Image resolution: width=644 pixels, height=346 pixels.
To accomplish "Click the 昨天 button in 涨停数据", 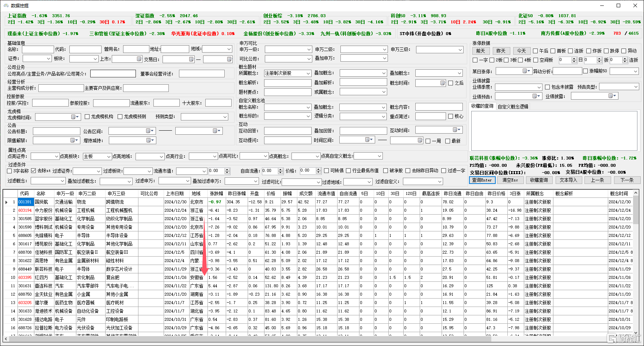I will (501, 51).
